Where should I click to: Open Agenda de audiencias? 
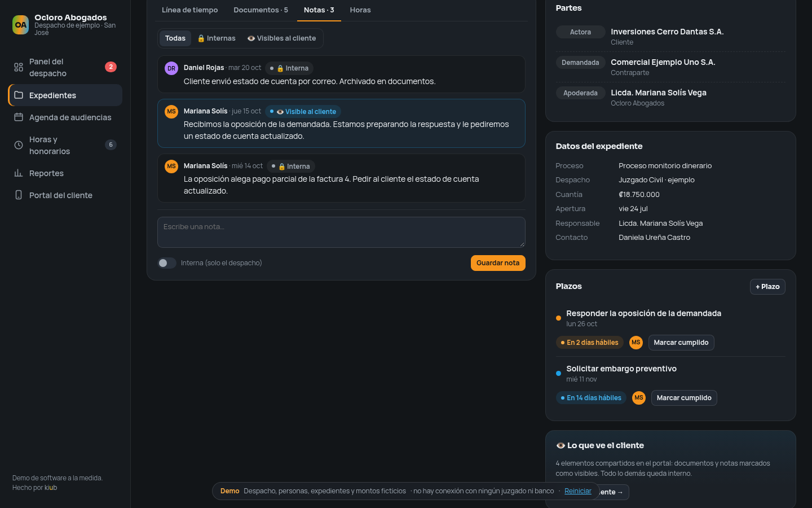[65, 117]
